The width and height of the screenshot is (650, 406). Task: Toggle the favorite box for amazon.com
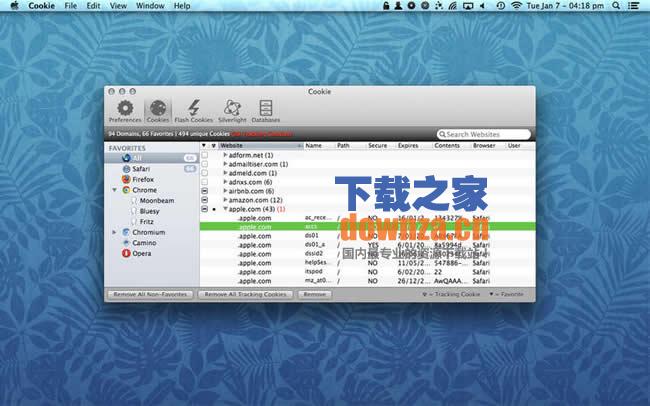tap(204, 200)
